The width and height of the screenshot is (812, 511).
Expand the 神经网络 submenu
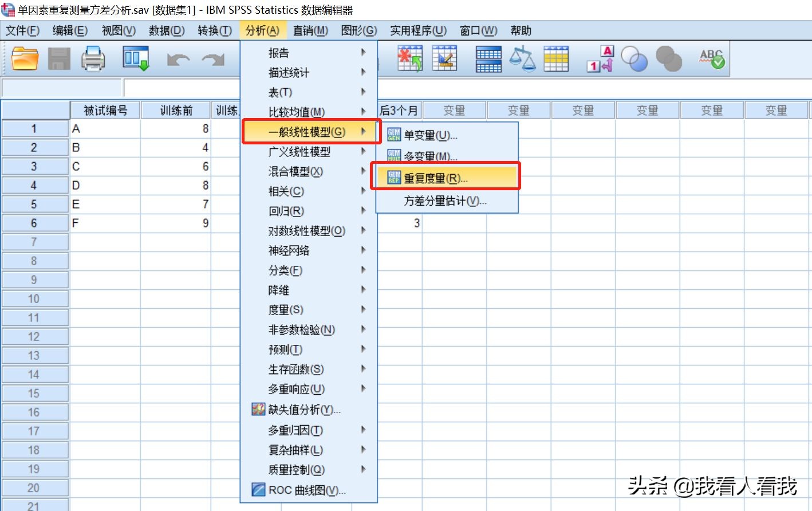click(309, 250)
